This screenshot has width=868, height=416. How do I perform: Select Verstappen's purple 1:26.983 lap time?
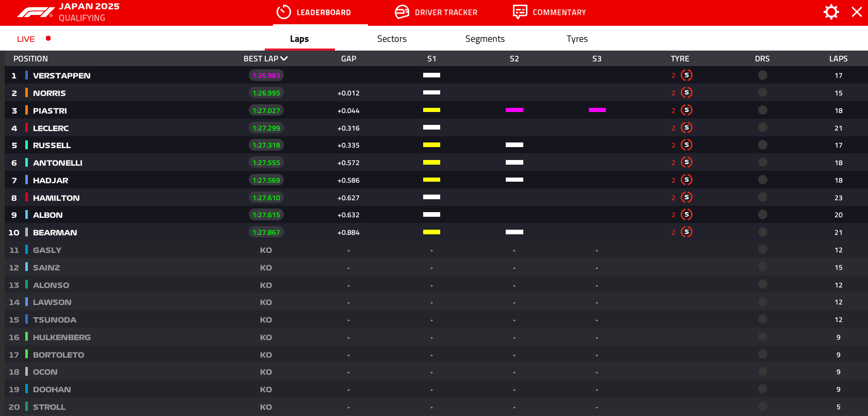click(x=266, y=75)
